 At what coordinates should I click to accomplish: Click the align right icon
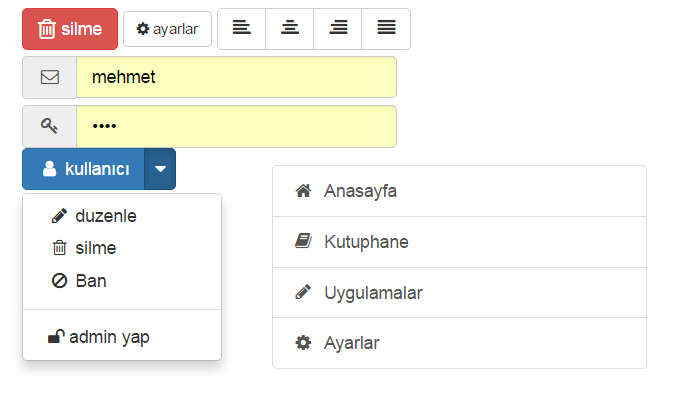338,29
